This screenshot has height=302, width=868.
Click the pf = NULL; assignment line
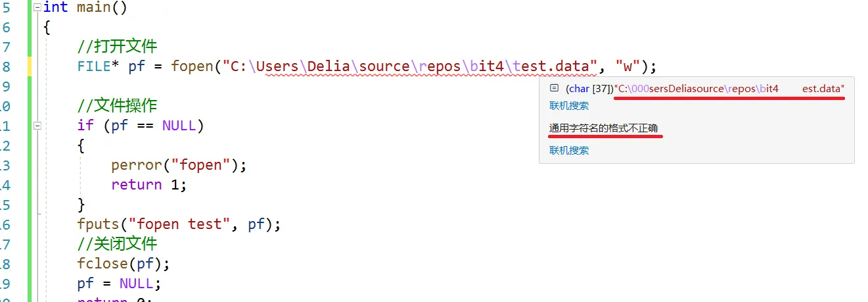118,283
